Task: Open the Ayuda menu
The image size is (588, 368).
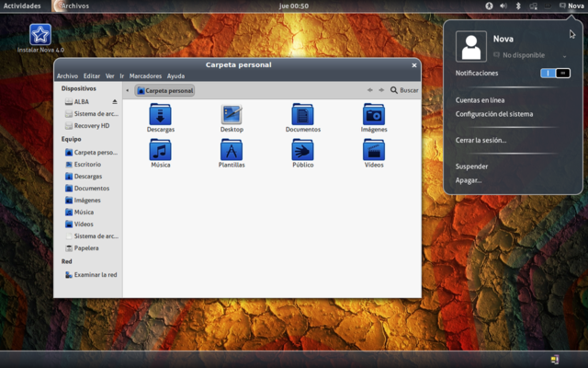Action: (175, 76)
